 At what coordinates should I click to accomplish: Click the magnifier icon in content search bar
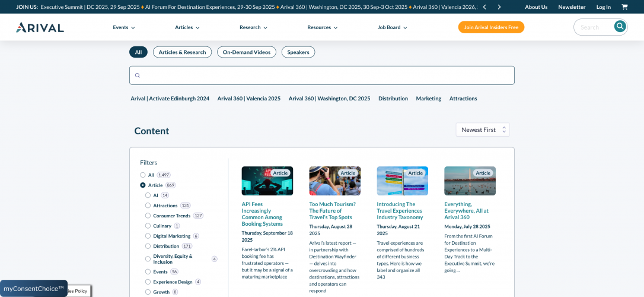138,75
